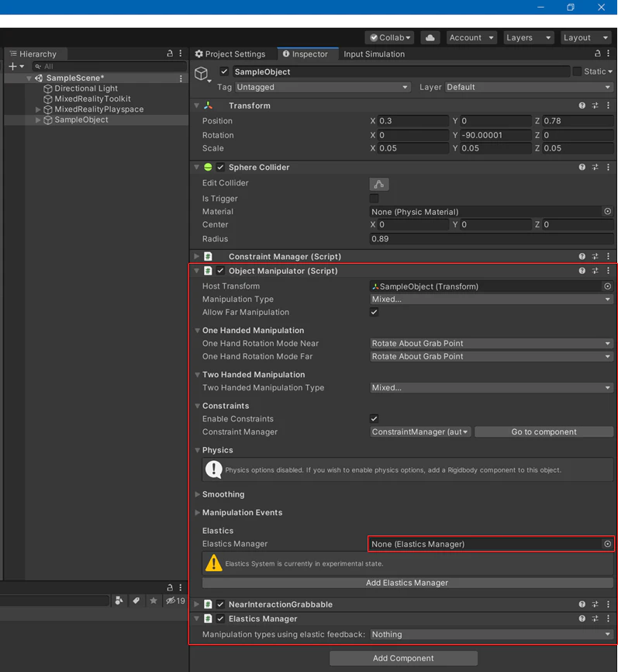Open Sphere Collider presets

[x=595, y=167]
